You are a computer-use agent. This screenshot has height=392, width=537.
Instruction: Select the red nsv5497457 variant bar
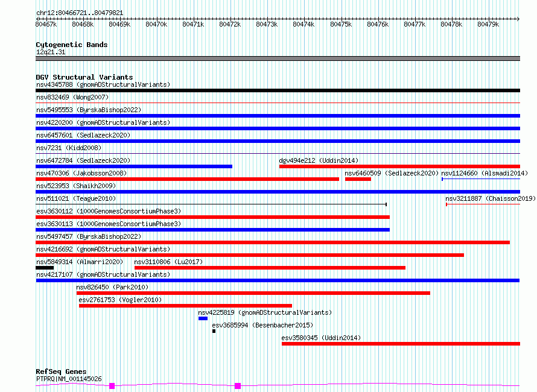coord(273,242)
